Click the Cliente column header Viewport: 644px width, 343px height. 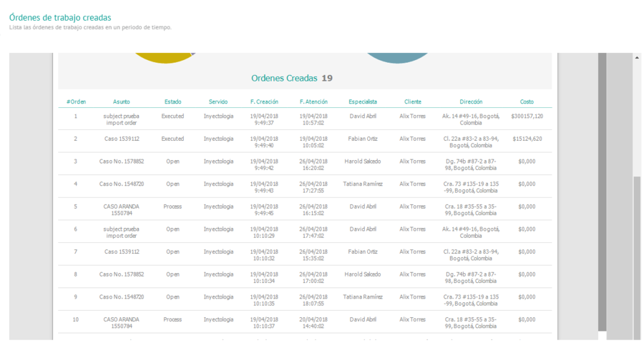(412, 101)
